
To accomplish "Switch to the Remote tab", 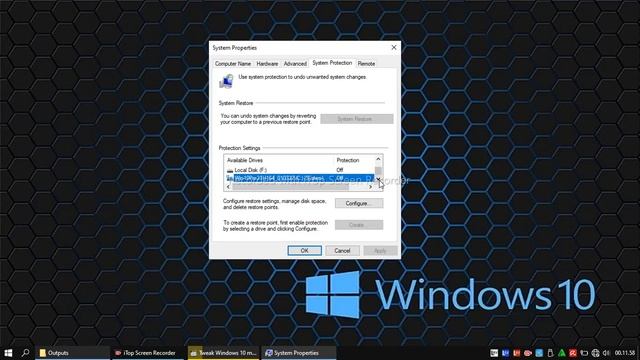I will click(366, 64).
